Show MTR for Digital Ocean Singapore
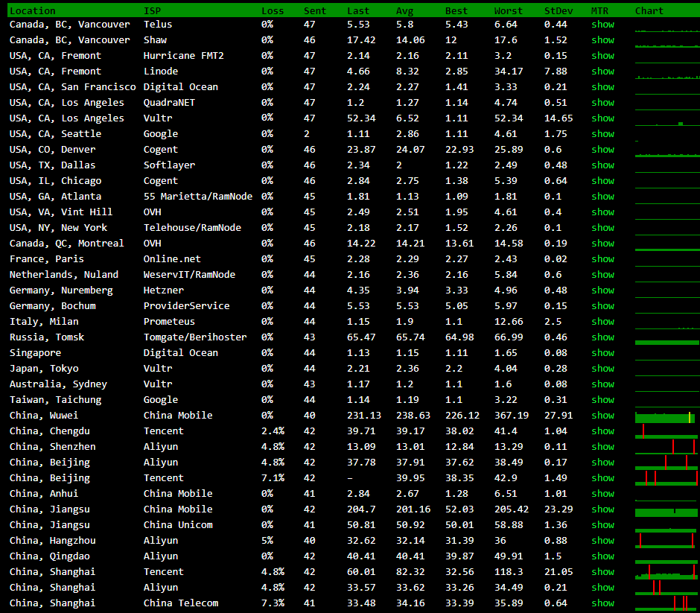This screenshot has width=700, height=613. click(x=602, y=353)
